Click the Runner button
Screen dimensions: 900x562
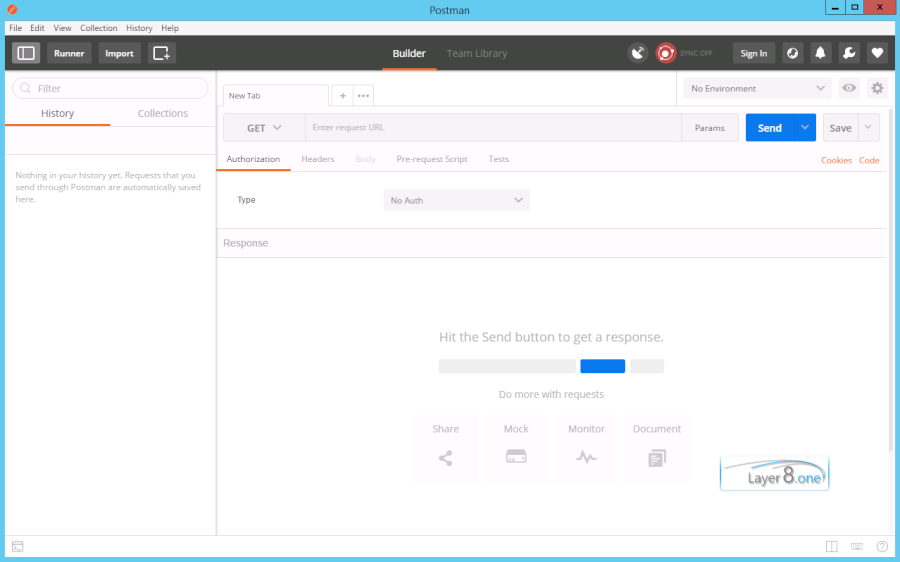(x=69, y=53)
